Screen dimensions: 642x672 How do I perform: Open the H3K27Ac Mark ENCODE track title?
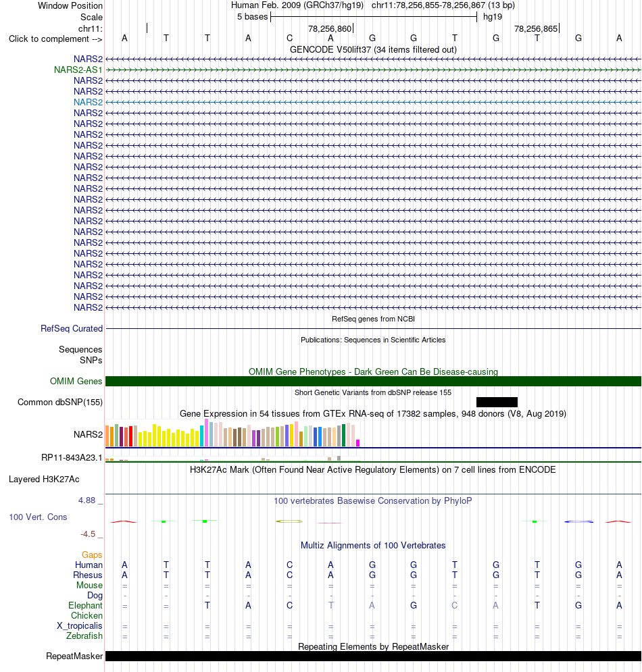[x=373, y=469]
